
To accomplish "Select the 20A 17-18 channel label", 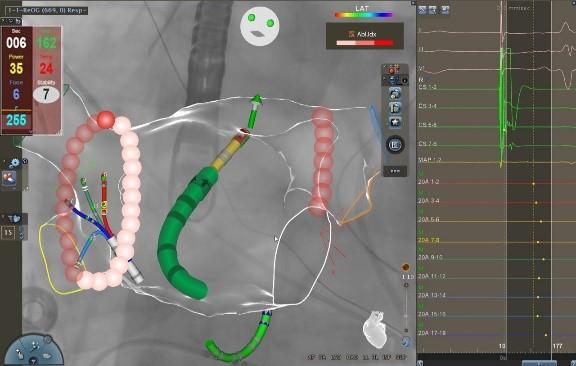I will tap(432, 333).
